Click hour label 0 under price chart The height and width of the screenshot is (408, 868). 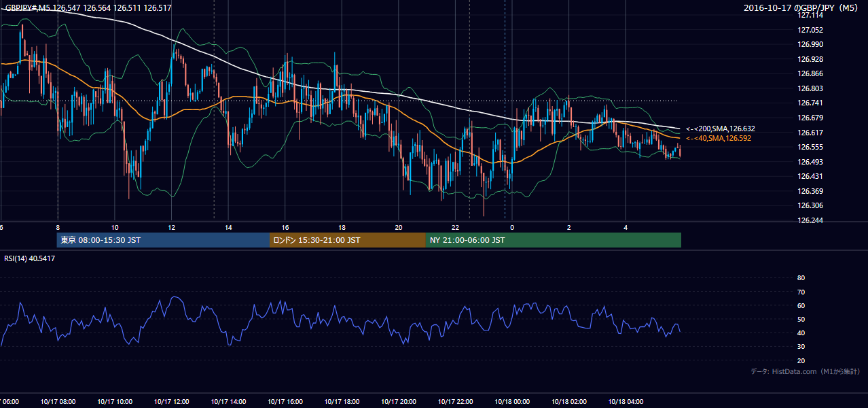512,227
